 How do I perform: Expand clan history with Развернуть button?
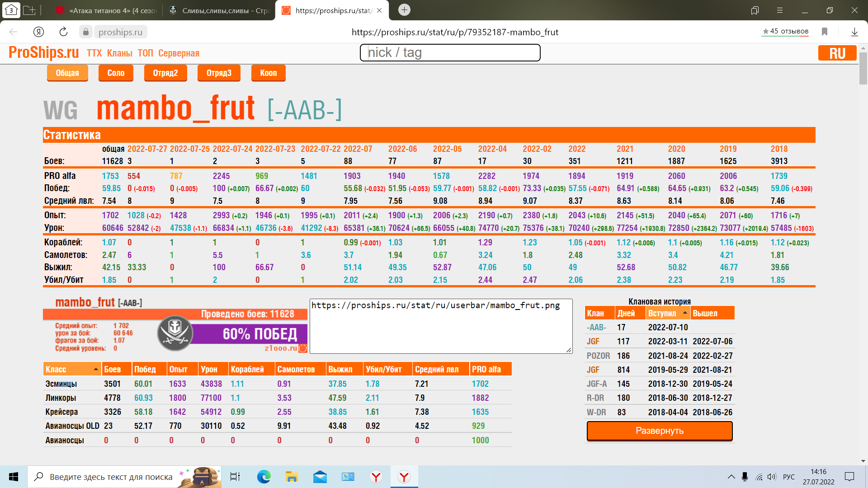[x=659, y=431]
